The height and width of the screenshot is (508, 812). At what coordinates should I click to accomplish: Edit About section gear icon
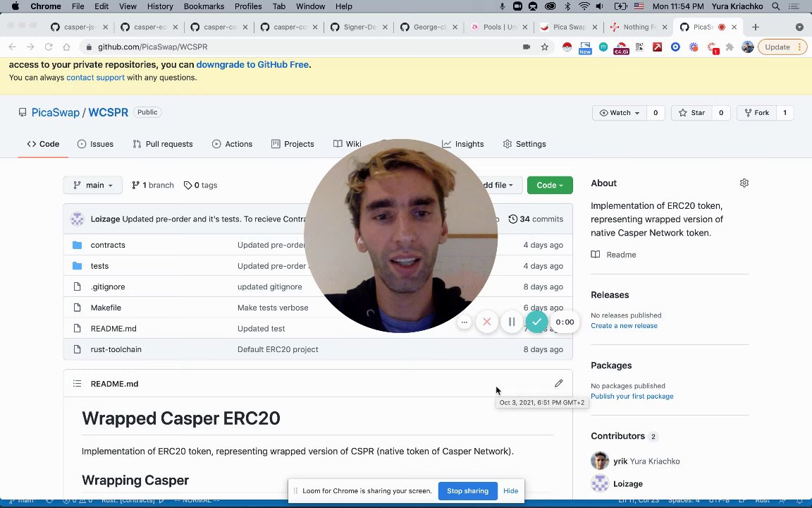744,183
